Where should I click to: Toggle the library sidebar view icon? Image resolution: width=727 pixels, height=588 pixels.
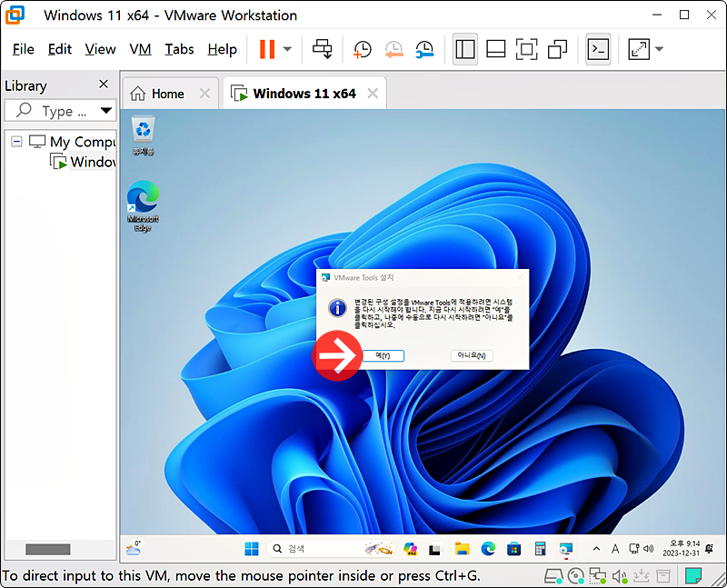465,49
